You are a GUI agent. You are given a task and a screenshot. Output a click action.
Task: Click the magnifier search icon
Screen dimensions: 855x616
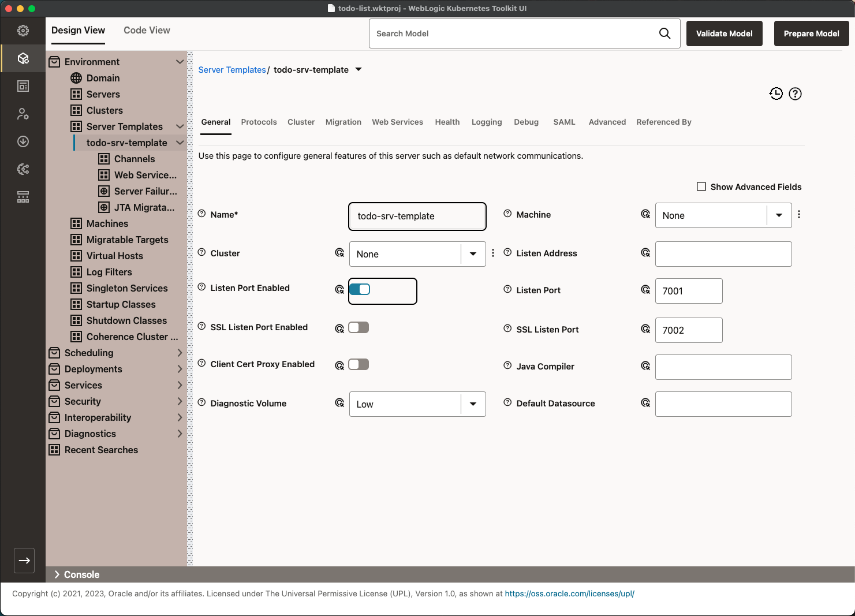click(664, 33)
